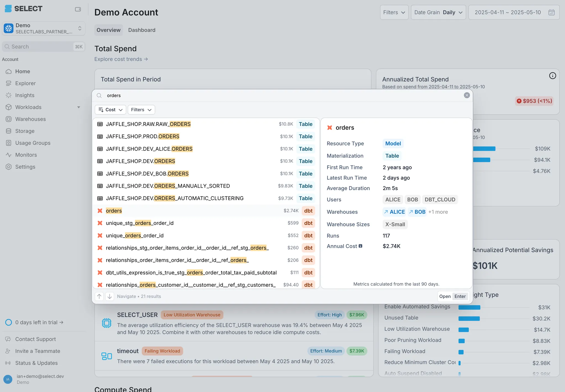Open Monitors page in sidebar
Viewport: 565px width, 392px height.
26,155
